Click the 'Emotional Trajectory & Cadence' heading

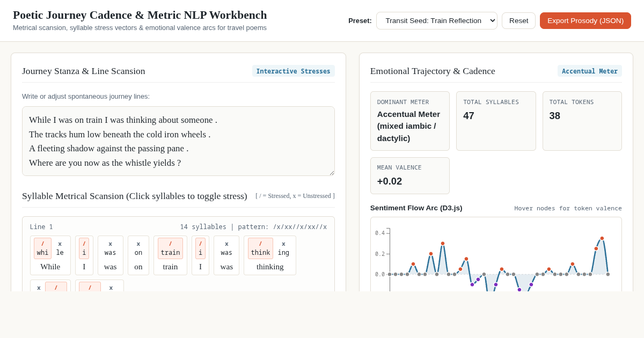point(433,71)
